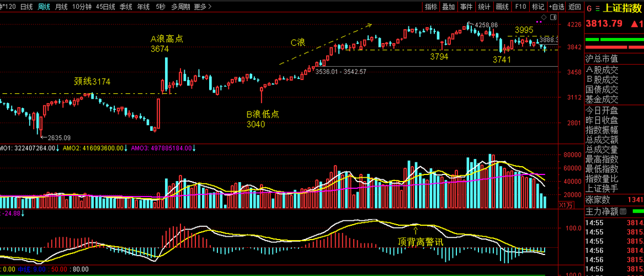Click the 顶背离警讯 annotation
The width and height of the screenshot is (644, 276).
(421, 242)
